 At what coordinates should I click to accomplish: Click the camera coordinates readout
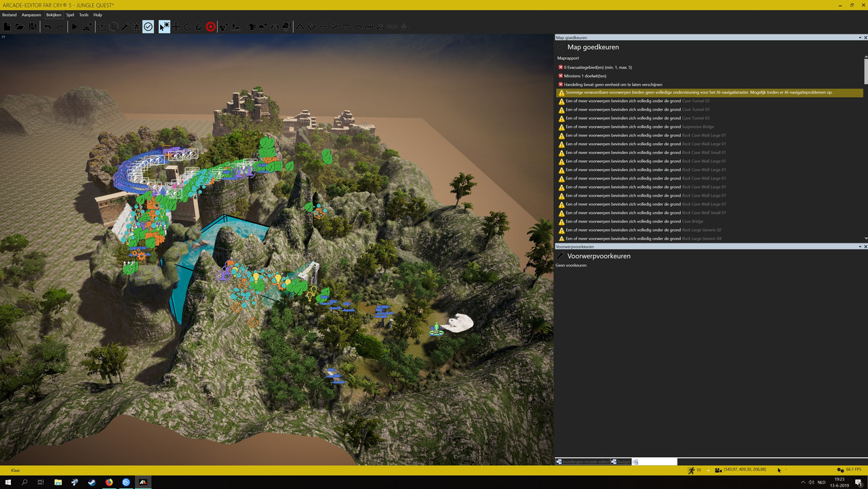pyautogui.click(x=745, y=469)
